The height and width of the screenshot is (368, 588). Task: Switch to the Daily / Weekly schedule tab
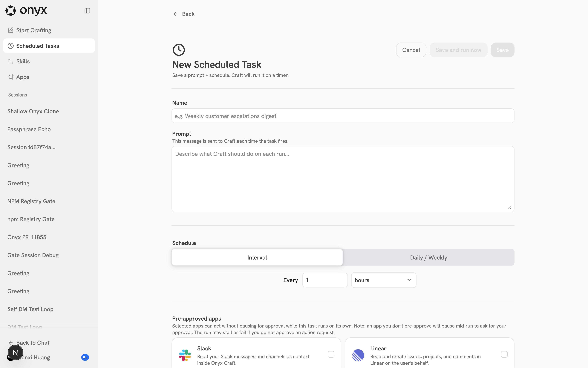pyautogui.click(x=428, y=257)
